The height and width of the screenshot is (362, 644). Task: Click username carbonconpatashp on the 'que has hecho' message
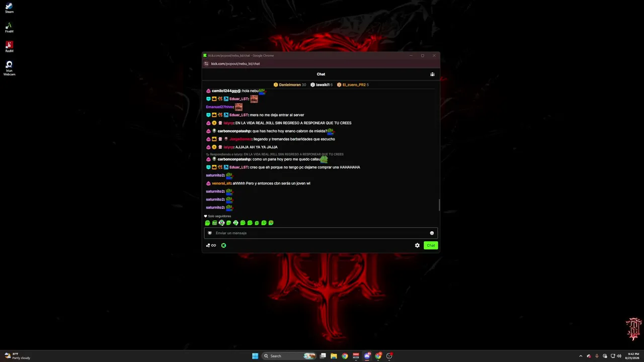[234, 131]
